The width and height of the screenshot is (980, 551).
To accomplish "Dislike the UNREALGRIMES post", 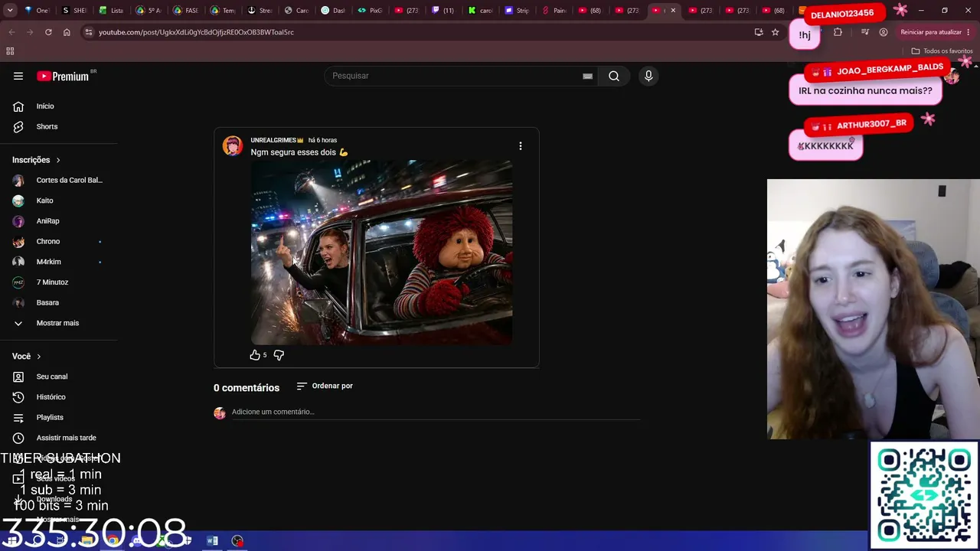I will pos(279,355).
